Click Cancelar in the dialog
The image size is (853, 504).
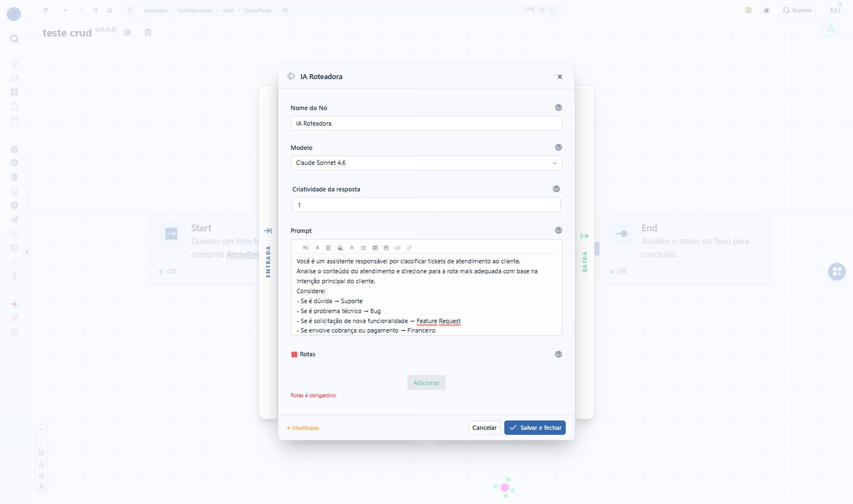pos(484,428)
